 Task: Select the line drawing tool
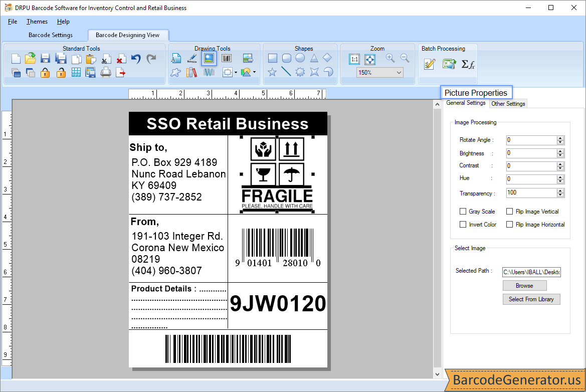coord(286,71)
